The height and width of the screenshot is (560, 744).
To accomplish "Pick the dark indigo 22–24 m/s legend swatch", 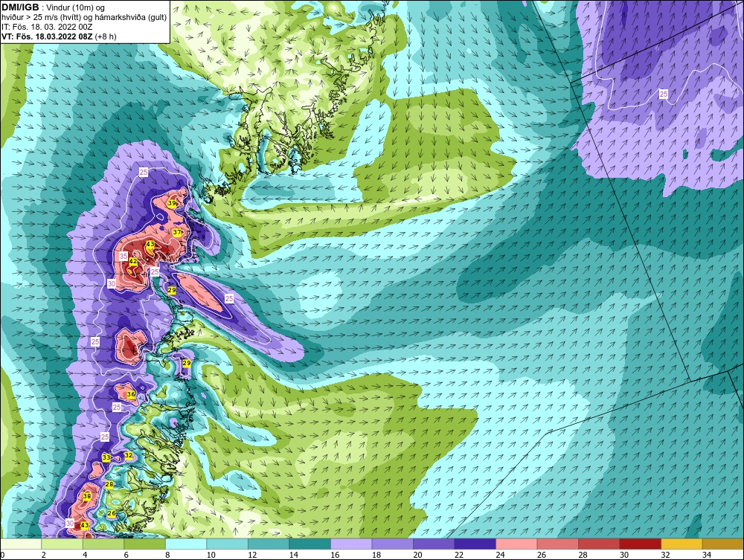I will (475, 544).
